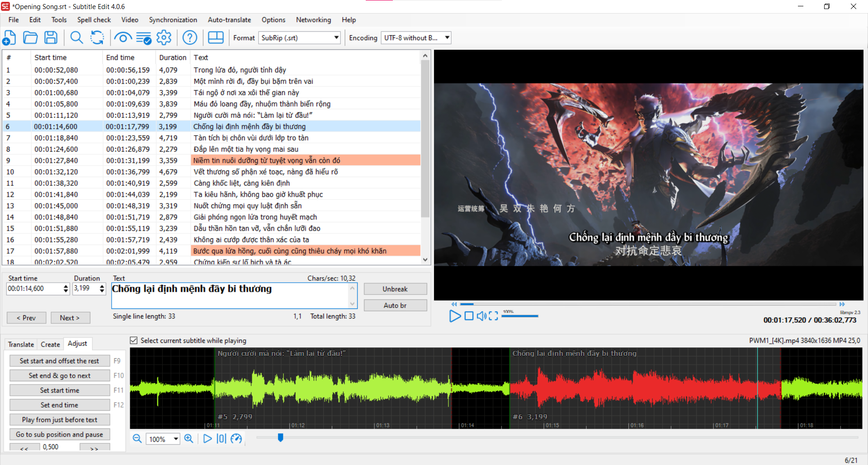Select subtitle row 1 Trong lửa đỏ

click(212, 70)
